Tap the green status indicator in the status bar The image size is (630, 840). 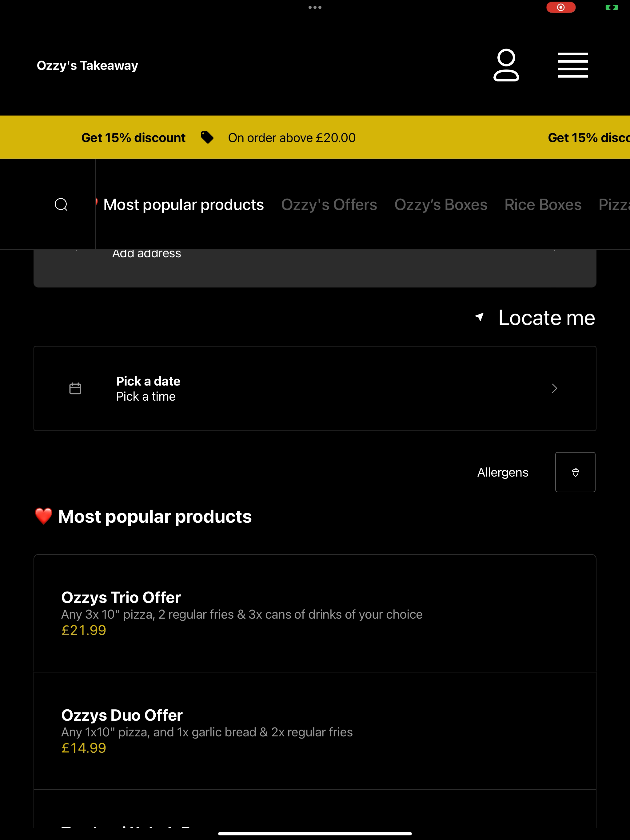coord(612,7)
